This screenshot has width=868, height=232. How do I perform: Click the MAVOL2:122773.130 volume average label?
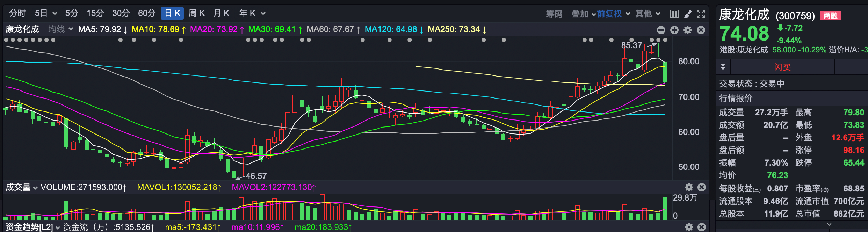[274, 187]
